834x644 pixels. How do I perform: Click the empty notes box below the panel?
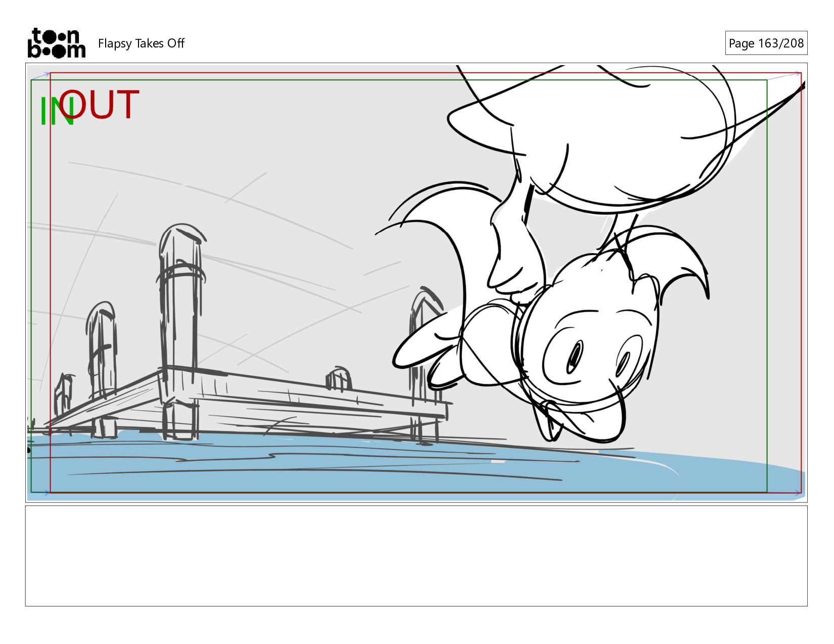tap(416, 556)
